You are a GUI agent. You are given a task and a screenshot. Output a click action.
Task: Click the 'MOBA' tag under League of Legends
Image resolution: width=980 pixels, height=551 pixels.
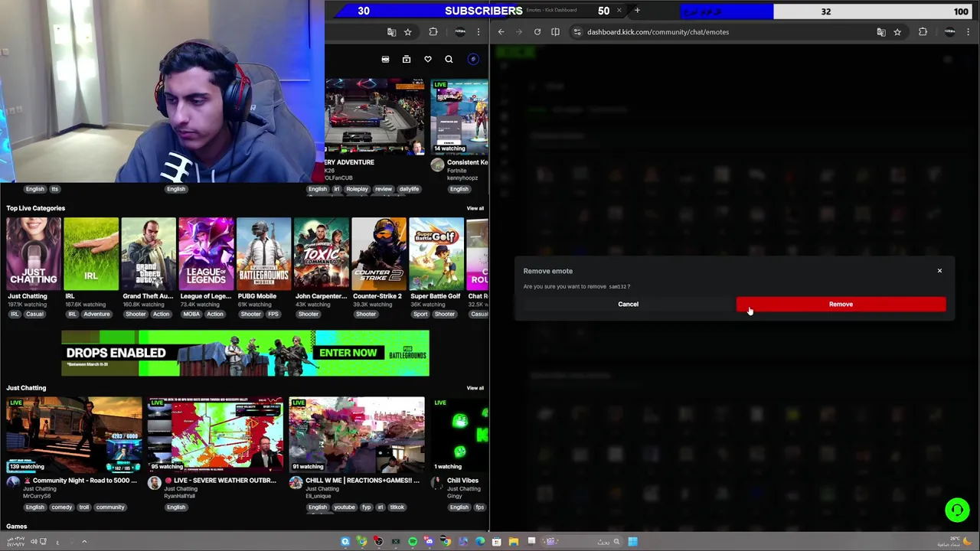[x=191, y=314]
